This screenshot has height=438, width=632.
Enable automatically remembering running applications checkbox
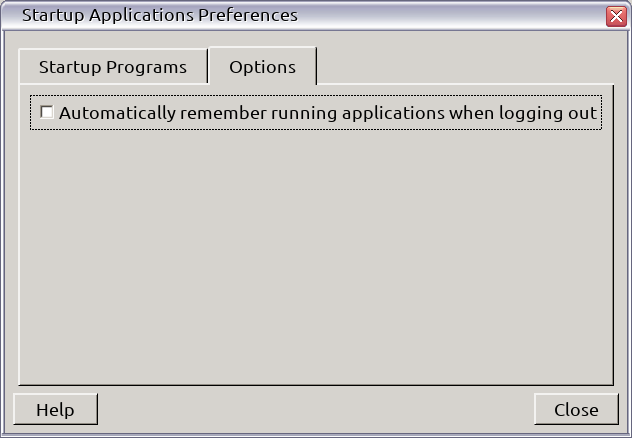pyautogui.click(x=47, y=113)
